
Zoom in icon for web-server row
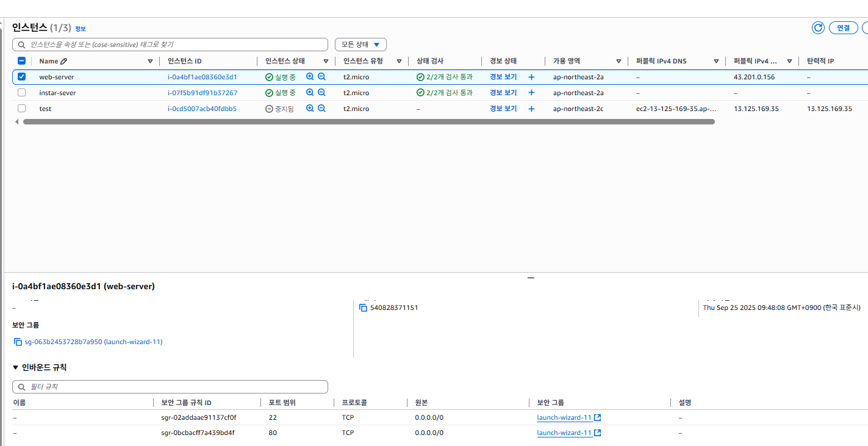point(310,77)
